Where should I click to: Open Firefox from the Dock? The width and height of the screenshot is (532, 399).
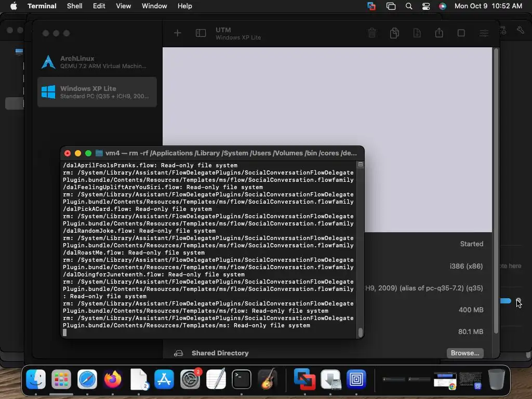pyautogui.click(x=113, y=379)
